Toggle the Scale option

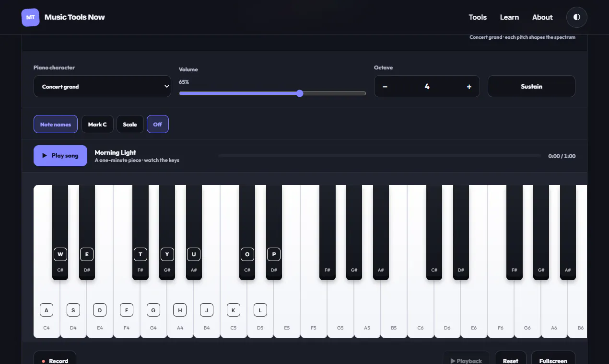(130, 125)
